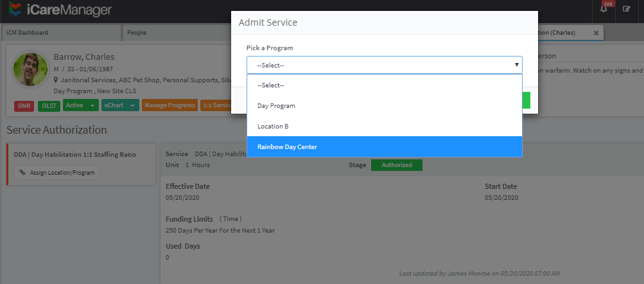The image size is (644, 284).
Task: Click the 250 Days Per Year funding text
Action: click(x=220, y=231)
